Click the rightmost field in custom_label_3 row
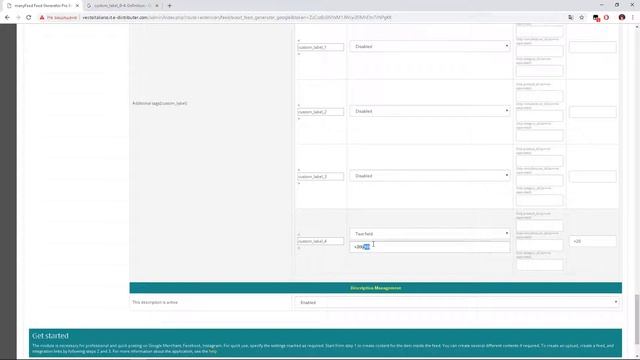Viewport: 640px width, 360px height. point(593,176)
